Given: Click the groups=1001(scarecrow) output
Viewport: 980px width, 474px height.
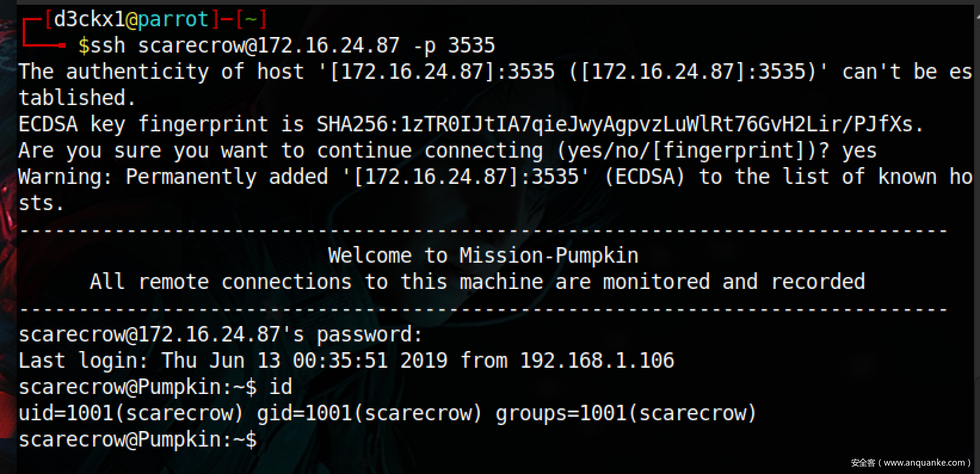Looking at the screenshot, I should (626, 413).
